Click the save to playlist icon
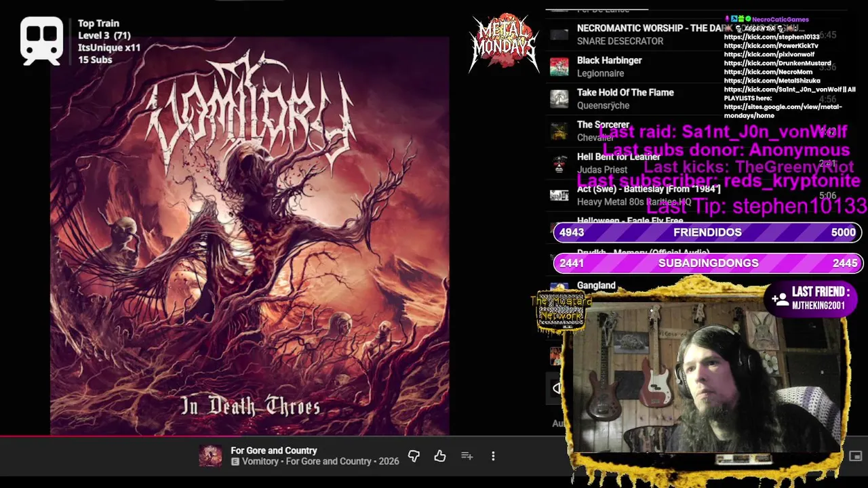Image resolution: width=868 pixels, height=488 pixels. coord(467,456)
